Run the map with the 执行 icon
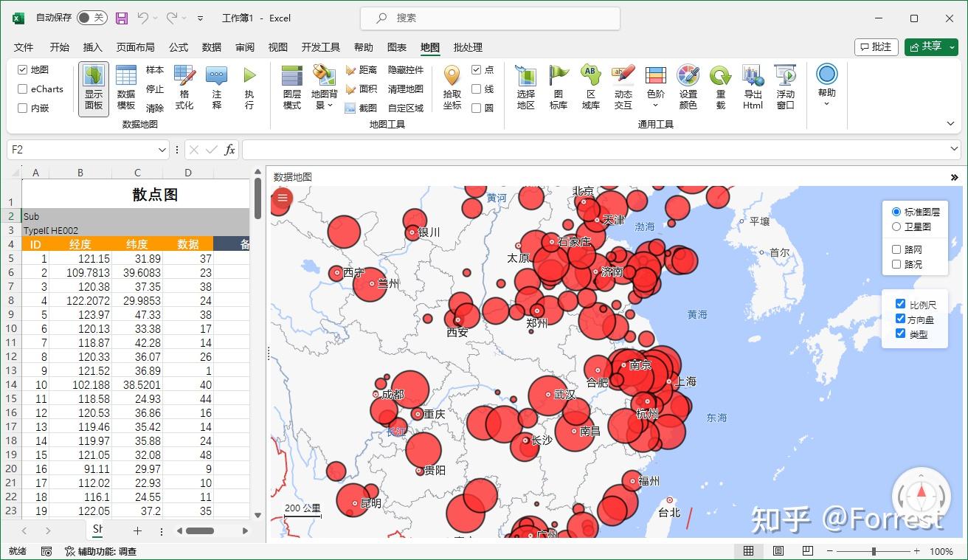This screenshot has height=560, width=968. point(250,89)
